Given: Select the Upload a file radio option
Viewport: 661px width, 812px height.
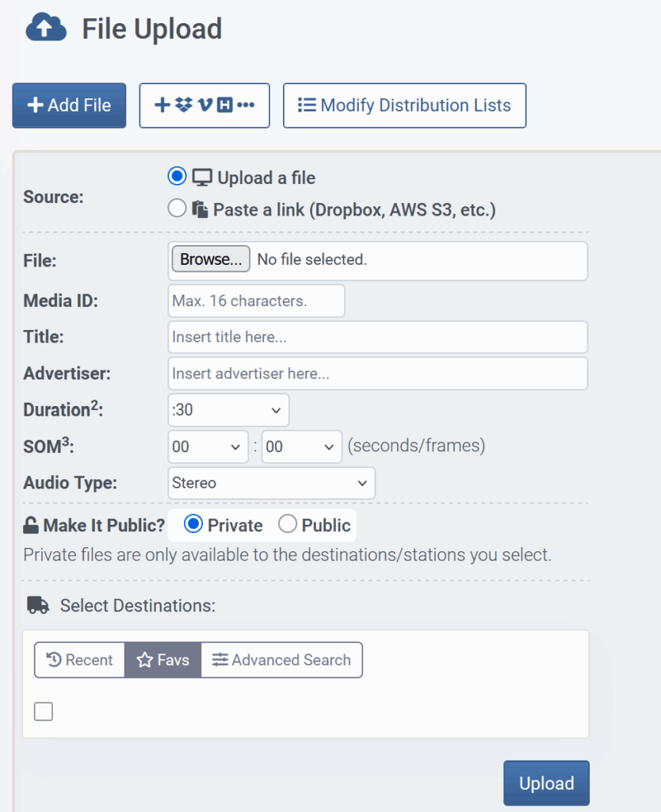Looking at the screenshot, I should (178, 177).
